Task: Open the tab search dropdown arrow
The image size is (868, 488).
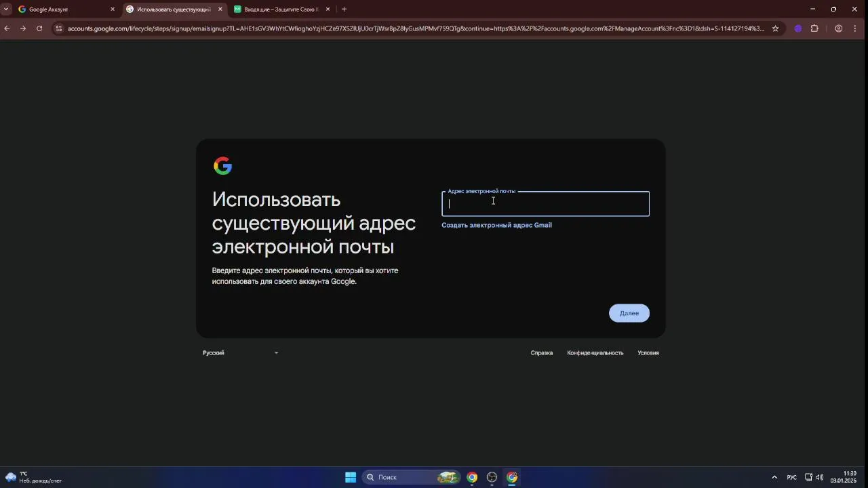Action: point(6,9)
